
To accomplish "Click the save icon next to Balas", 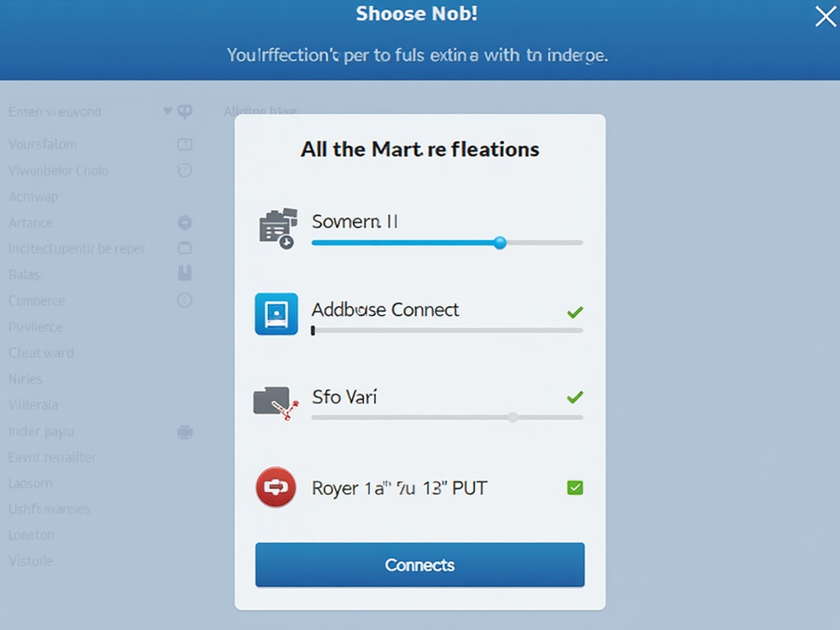I will pos(185,273).
